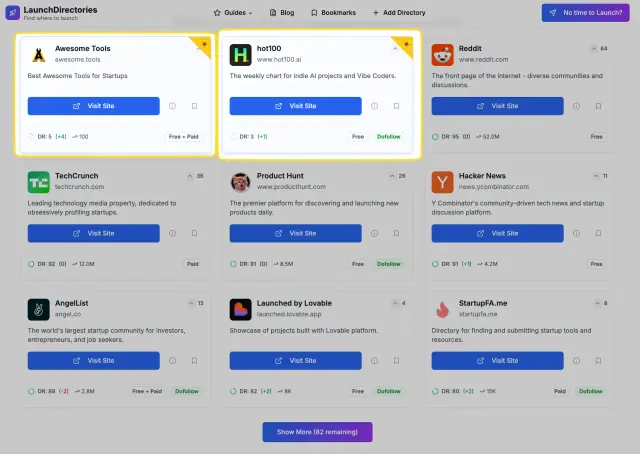Screen dimensions: 640x454
Task: Go to Bookmarks in top navigation
Action: 333,13
